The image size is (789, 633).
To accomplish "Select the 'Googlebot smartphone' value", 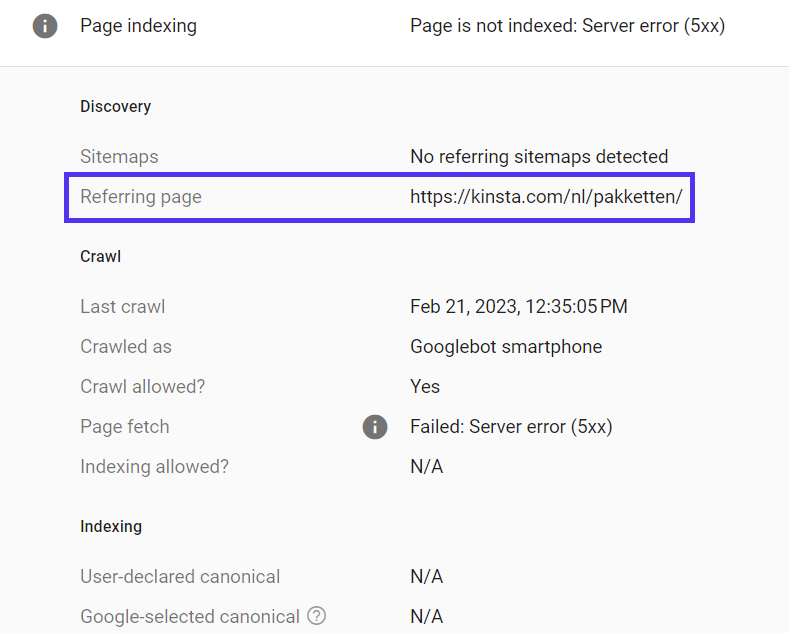I will (506, 347).
